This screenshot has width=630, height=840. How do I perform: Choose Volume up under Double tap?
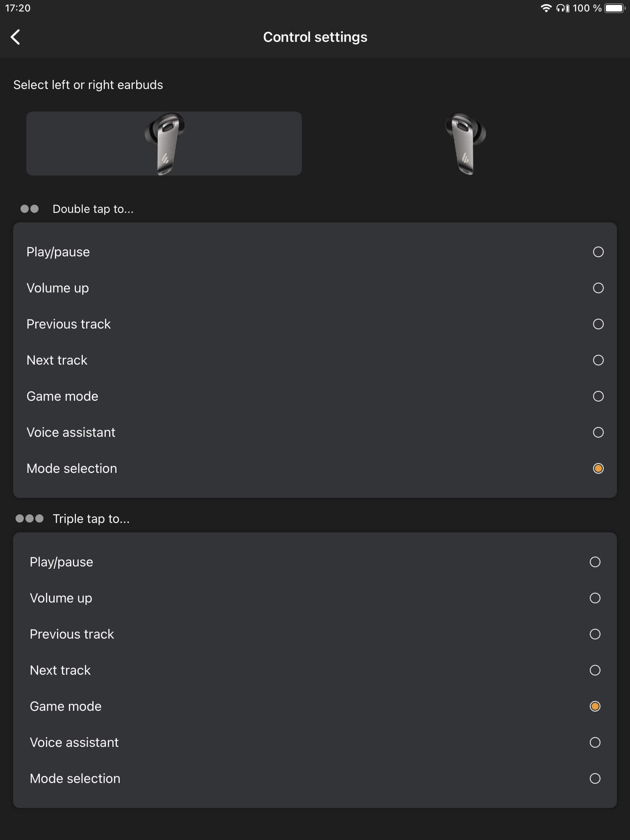pyautogui.click(x=598, y=288)
